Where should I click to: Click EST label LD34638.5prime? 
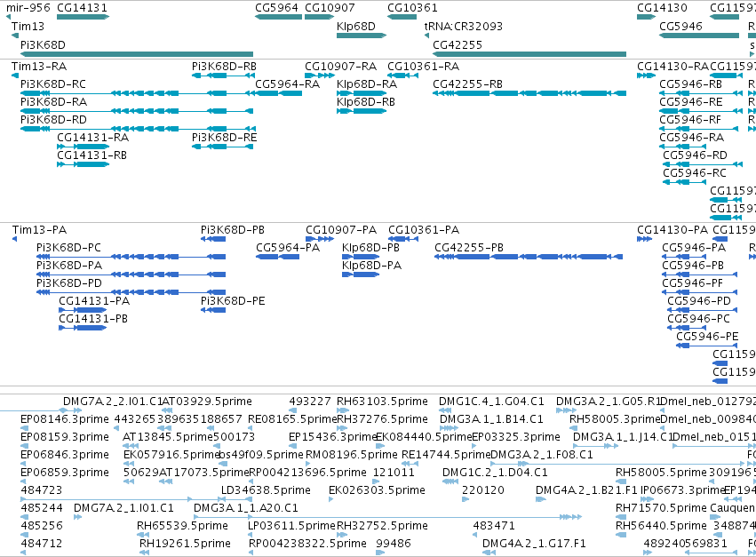pyautogui.click(x=266, y=490)
